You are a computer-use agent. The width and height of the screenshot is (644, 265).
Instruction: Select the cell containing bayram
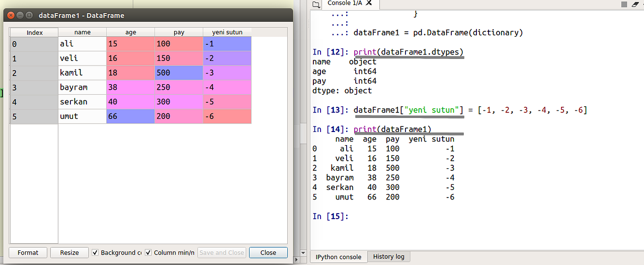point(83,87)
